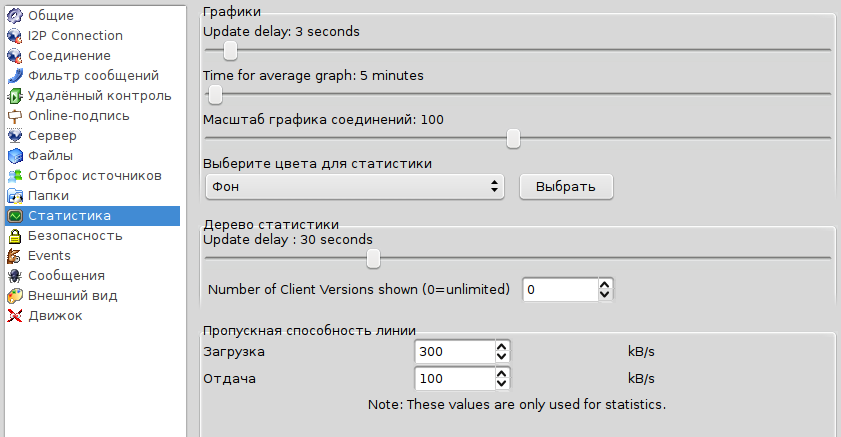Click the Удалённый контроль icon

14,95
